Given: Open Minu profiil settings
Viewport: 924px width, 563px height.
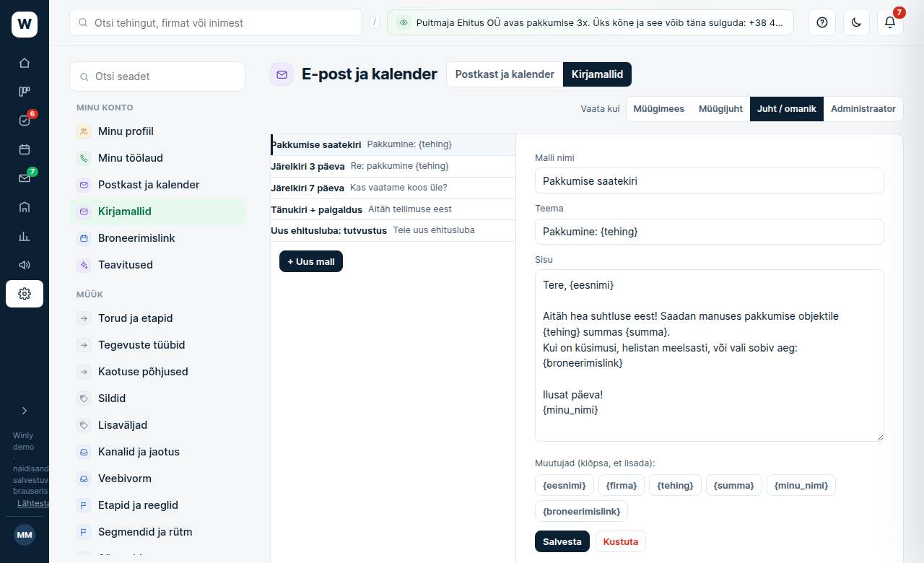Looking at the screenshot, I should pos(157,131).
